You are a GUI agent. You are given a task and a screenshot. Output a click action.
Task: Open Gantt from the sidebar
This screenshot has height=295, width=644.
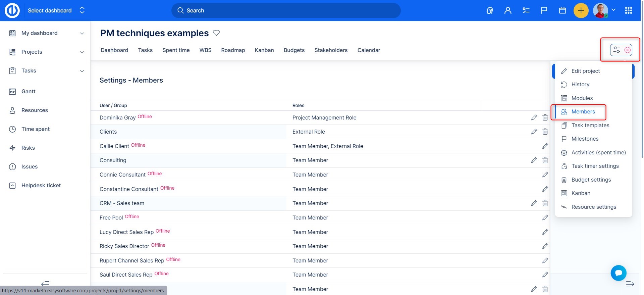[x=29, y=91]
